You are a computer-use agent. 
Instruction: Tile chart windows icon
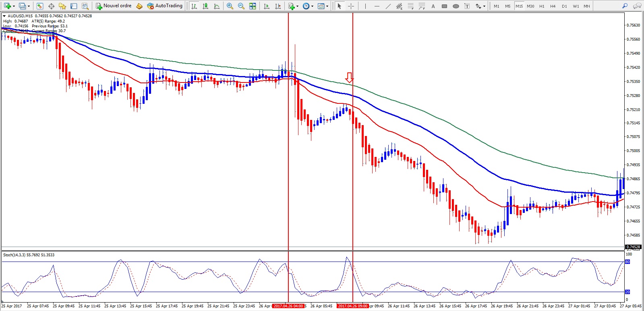click(253, 6)
